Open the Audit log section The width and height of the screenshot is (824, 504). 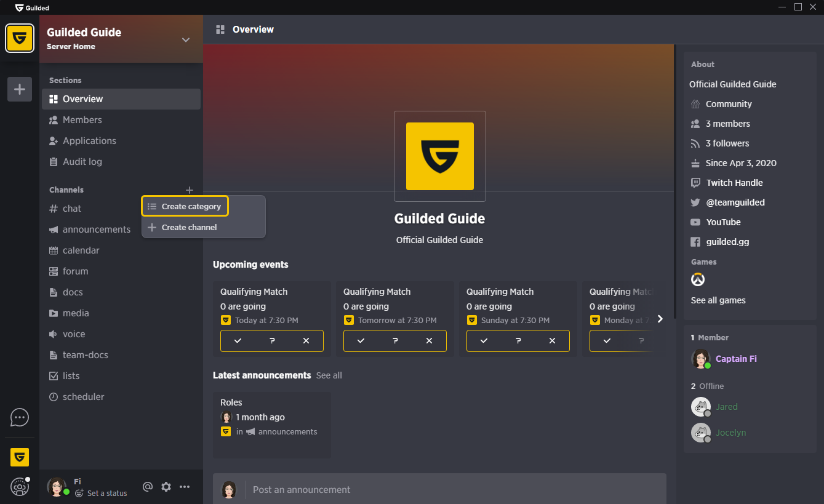[121, 162]
